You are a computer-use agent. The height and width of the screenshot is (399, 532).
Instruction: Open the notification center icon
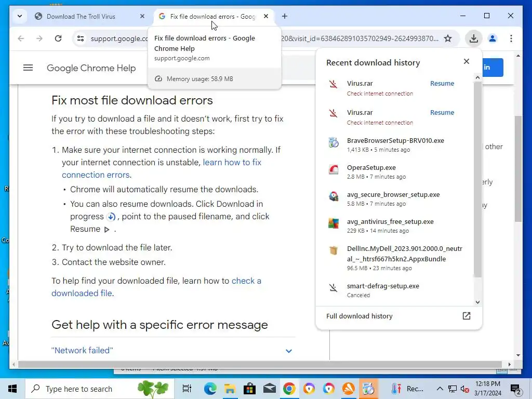[x=515, y=390]
